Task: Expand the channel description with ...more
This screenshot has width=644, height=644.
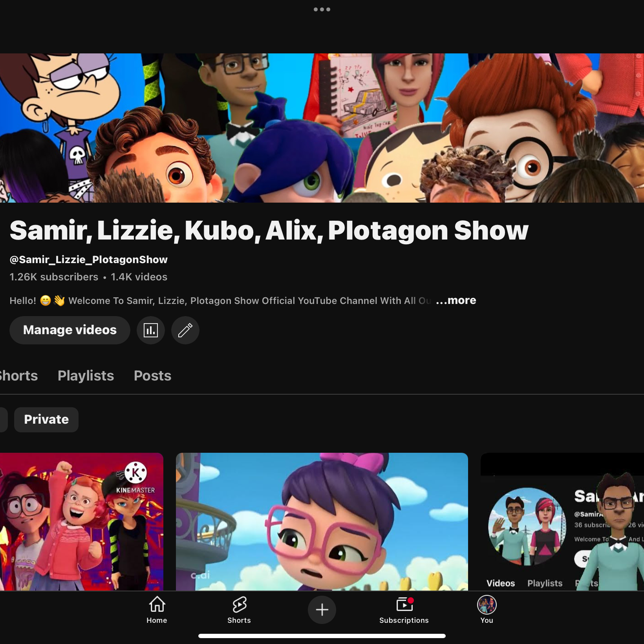Action: 456,300
